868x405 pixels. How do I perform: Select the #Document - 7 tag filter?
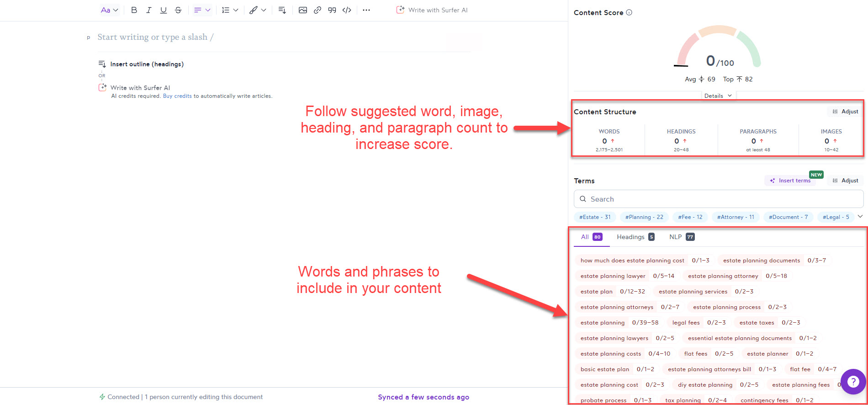point(788,217)
